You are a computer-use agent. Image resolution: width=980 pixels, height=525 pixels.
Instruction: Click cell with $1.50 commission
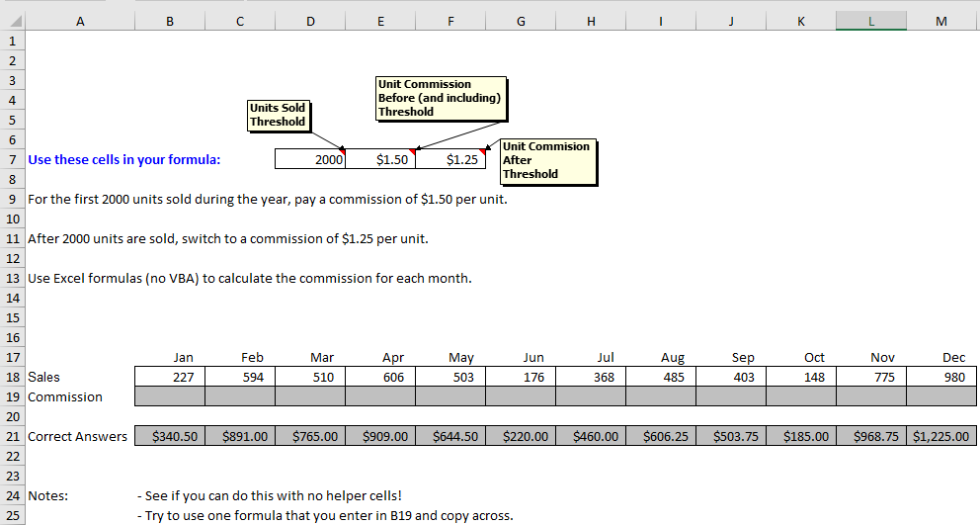(x=380, y=159)
